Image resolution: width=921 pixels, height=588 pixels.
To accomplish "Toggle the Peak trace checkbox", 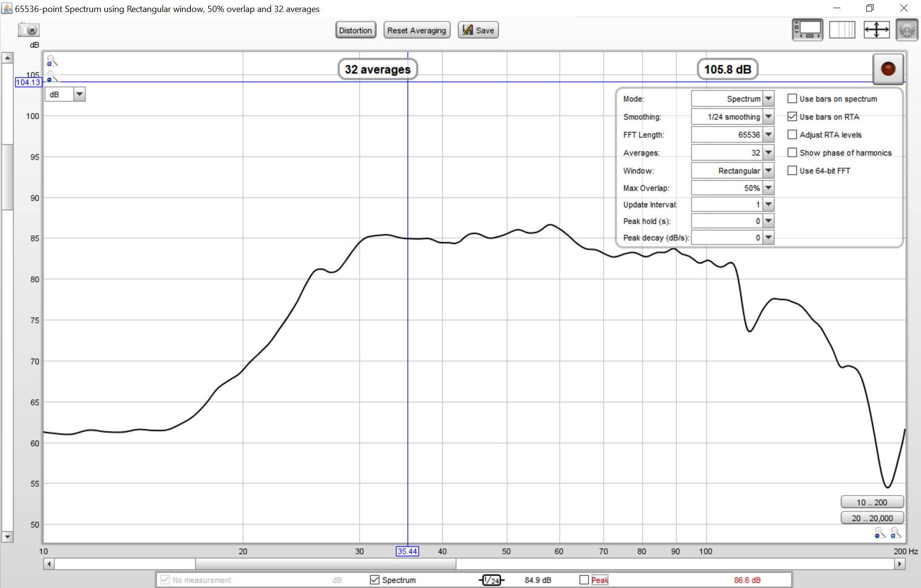I will tap(584, 580).
